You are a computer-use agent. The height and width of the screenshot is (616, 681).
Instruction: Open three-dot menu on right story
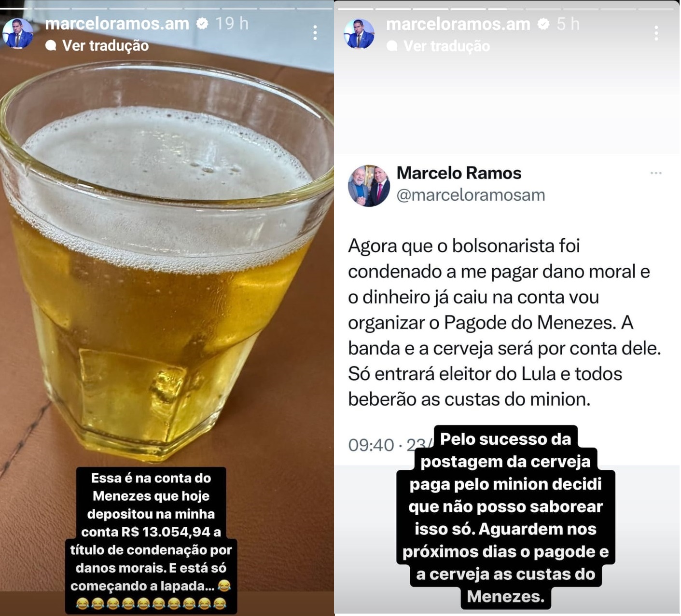[656, 33]
